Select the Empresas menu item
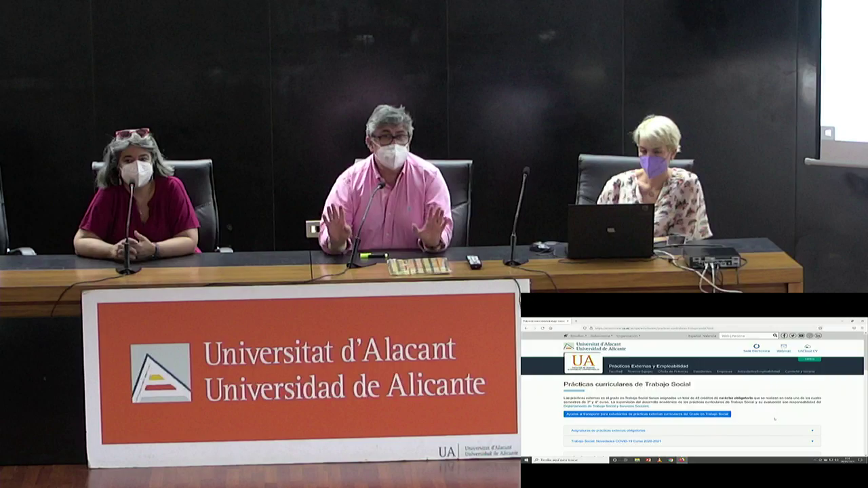Screen dimensions: 868x488 click(x=724, y=371)
